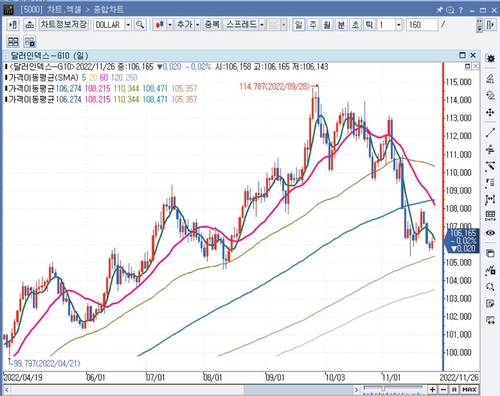The width and height of the screenshot is (500, 396).
Task: Toggle the 중복 overlap button
Action: pyautogui.click(x=212, y=25)
